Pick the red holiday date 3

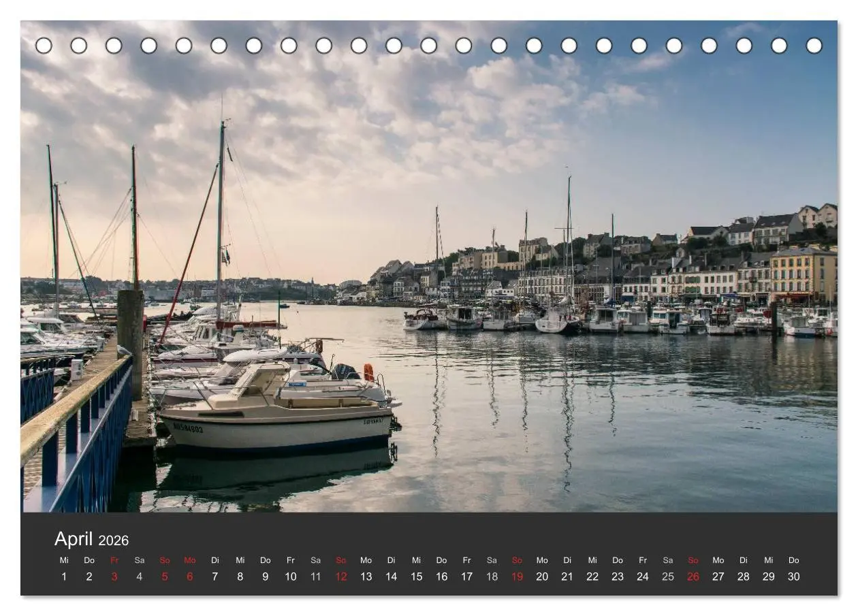(114, 577)
